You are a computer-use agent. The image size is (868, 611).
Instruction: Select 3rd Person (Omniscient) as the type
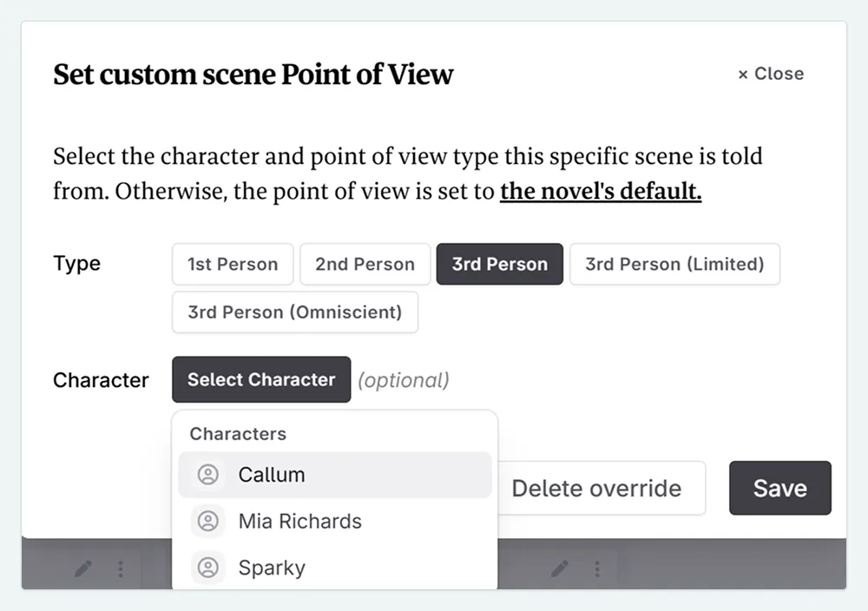pos(294,312)
